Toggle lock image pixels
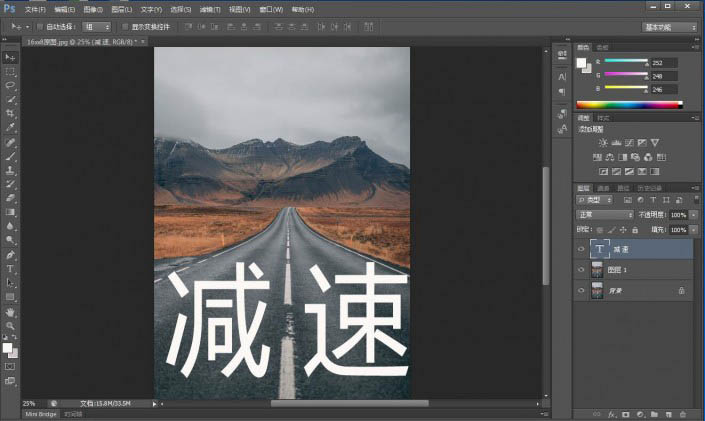This screenshot has width=705, height=421. pyautogui.click(x=611, y=230)
